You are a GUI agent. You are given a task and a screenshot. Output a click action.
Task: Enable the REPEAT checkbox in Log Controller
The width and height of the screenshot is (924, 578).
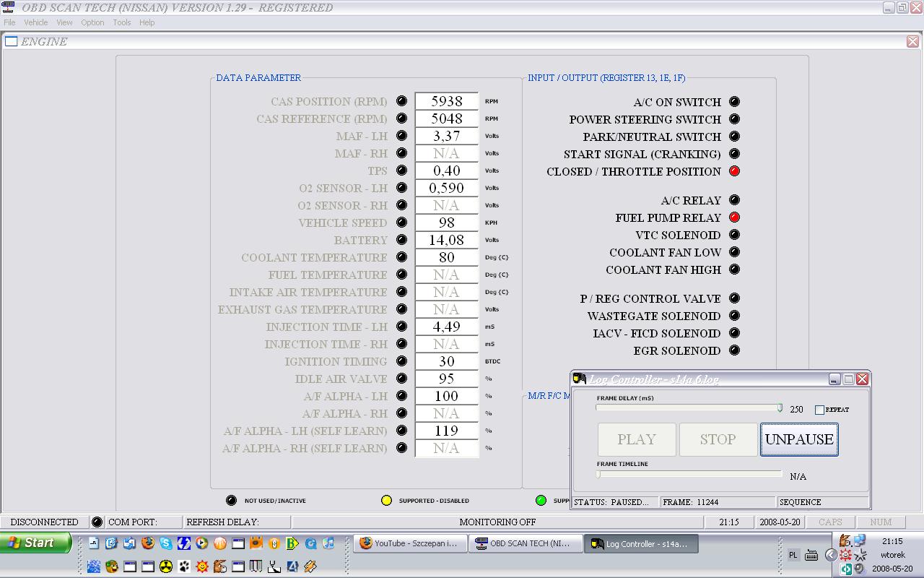pos(819,410)
